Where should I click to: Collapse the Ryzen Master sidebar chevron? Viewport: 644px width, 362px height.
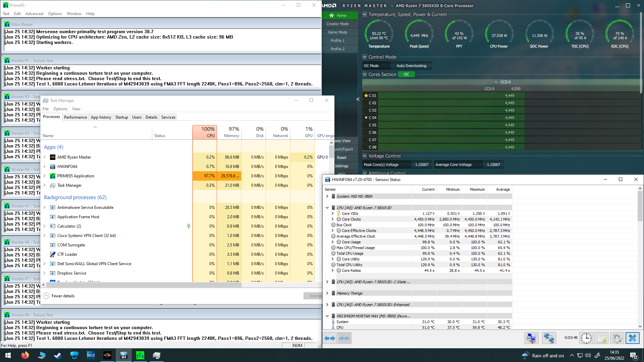358,99
